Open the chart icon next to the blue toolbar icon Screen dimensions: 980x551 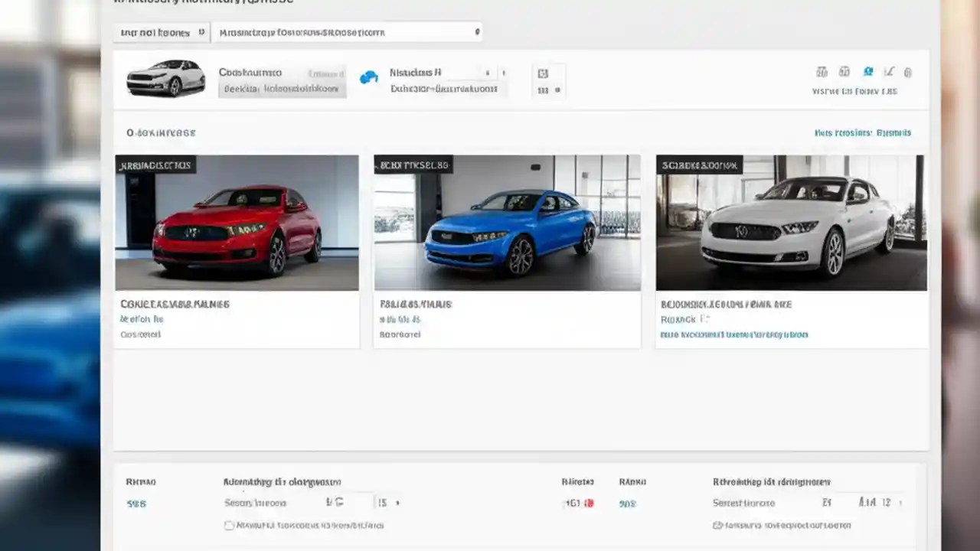point(890,72)
